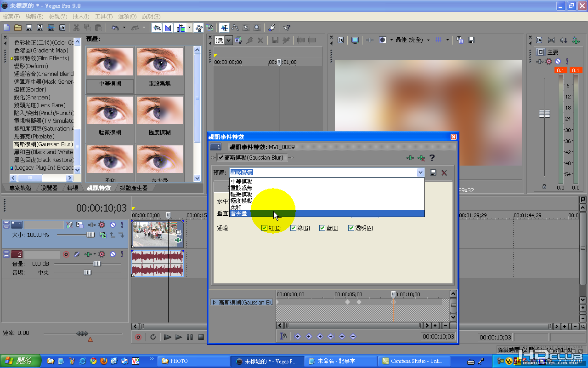Click the New project icon in toolbar

pos(6,28)
